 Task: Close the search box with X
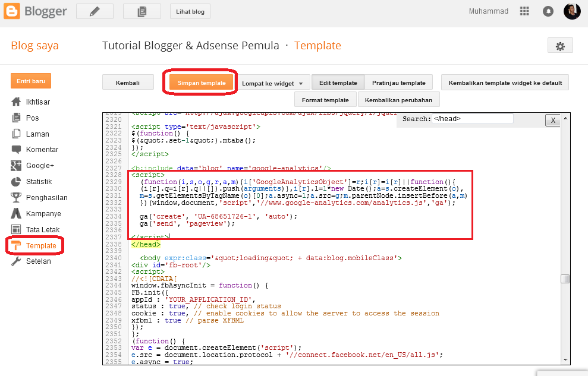(553, 120)
